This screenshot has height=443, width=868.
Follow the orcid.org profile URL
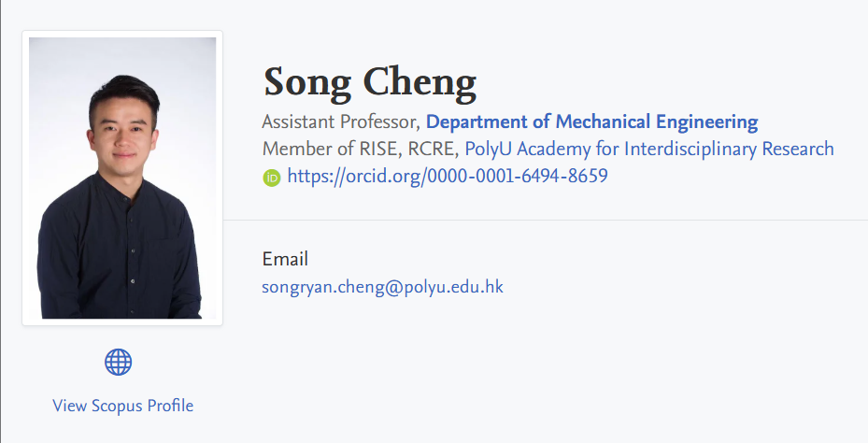tap(448, 176)
